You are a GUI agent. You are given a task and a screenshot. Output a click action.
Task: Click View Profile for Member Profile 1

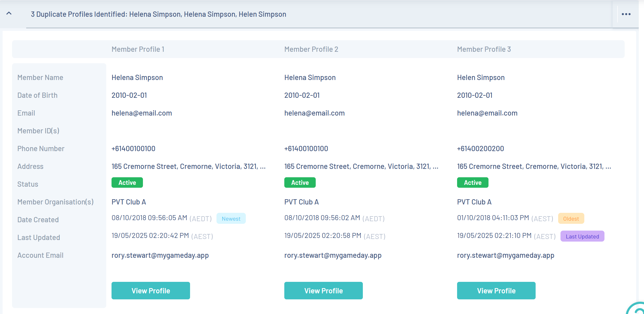(151, 290)
